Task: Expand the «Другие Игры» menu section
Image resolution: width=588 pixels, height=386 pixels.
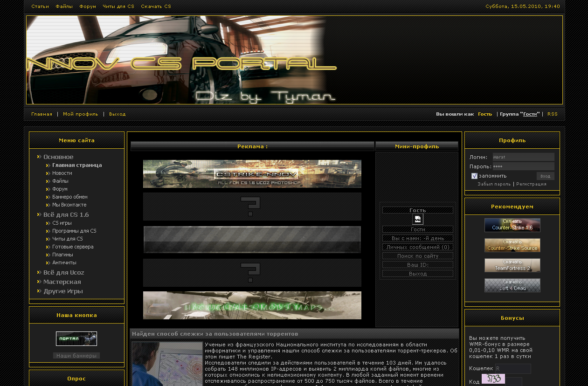Action: pos(63,291)
